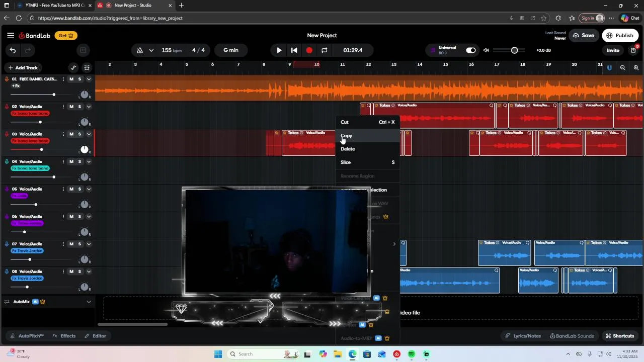Click the automation curve icon beside Add Track

(73, 68)
